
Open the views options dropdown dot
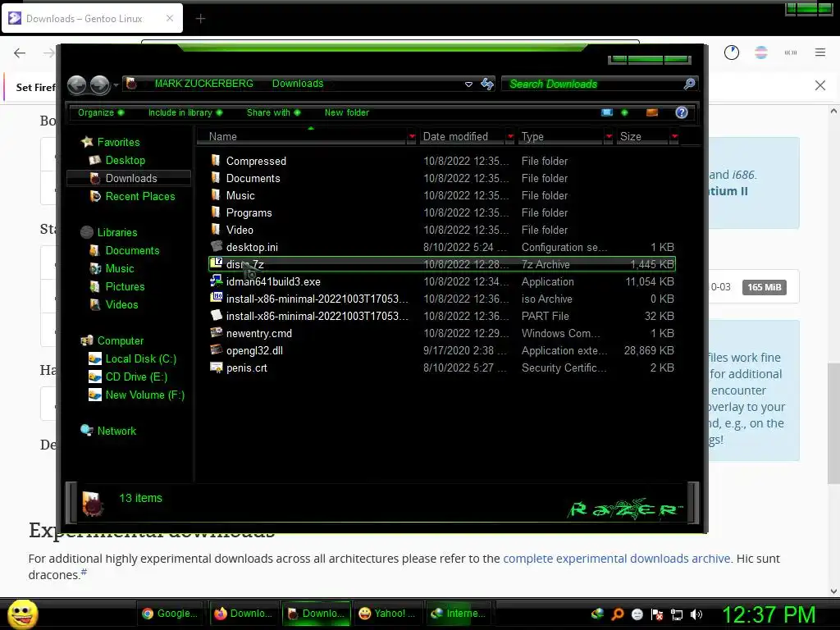pyautogui.click(x=624, y=112)
